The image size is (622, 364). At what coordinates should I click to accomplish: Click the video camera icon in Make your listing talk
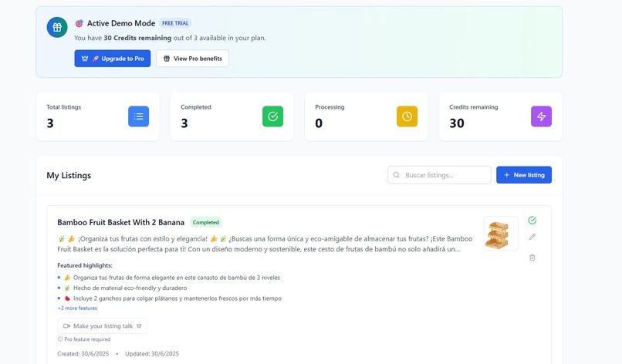(x=66, y=326)
